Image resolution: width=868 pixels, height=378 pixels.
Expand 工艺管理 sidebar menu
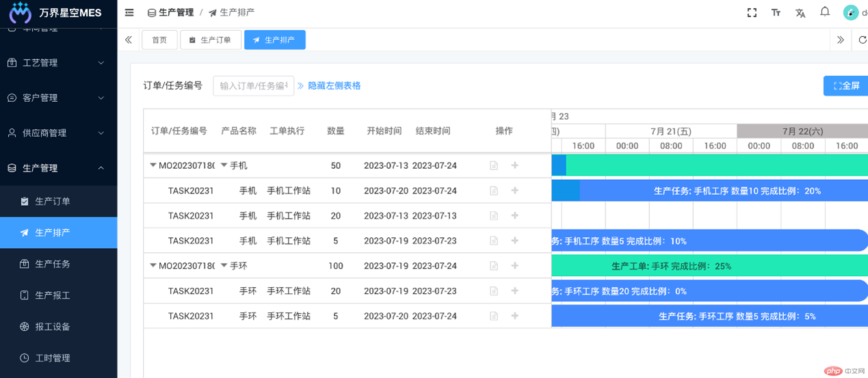click(58, 63)
